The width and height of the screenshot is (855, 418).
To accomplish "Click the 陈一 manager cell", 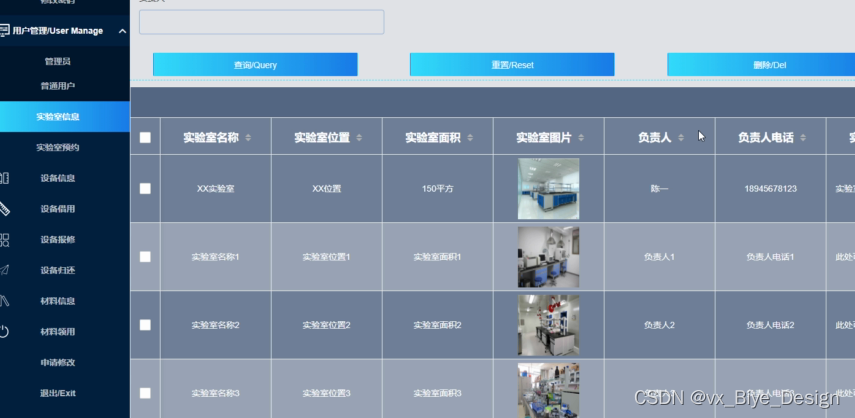I will click(659, 189).
